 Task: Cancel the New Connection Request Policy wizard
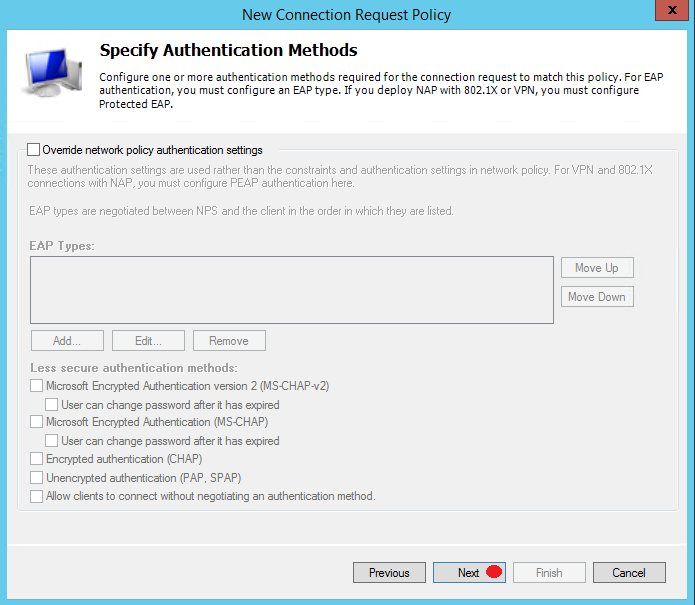pos(629,573)
